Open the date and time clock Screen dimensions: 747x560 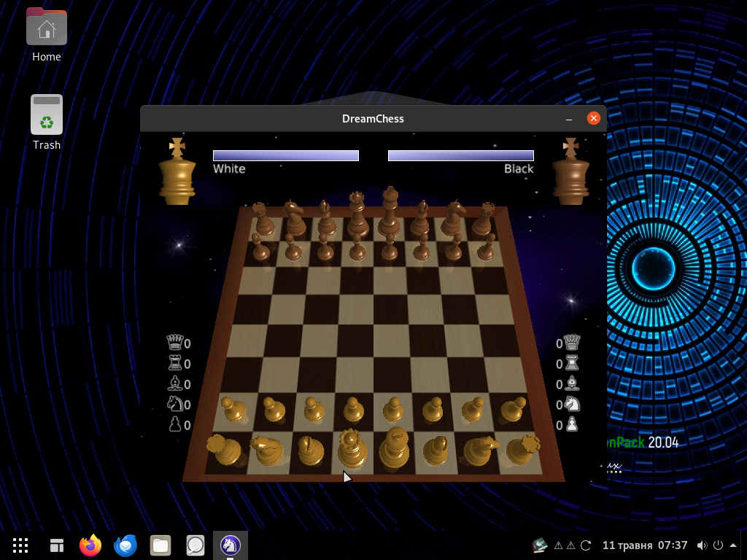coord(645,545)
